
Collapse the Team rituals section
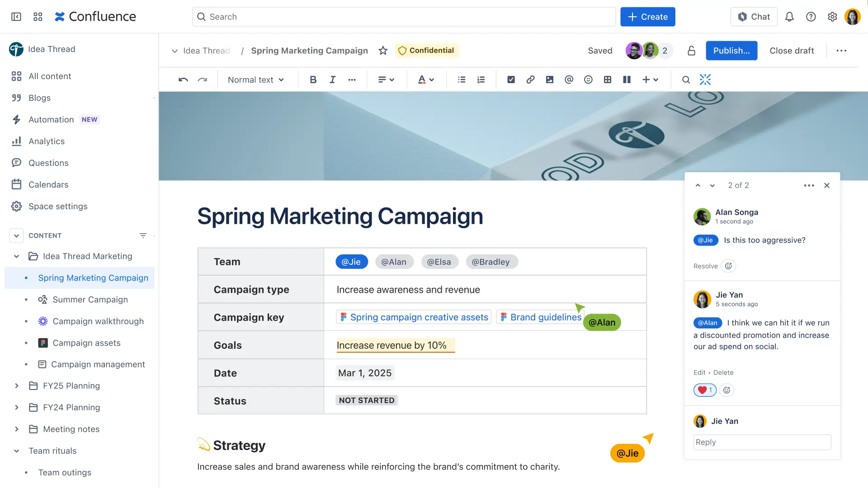click(16, 451)
